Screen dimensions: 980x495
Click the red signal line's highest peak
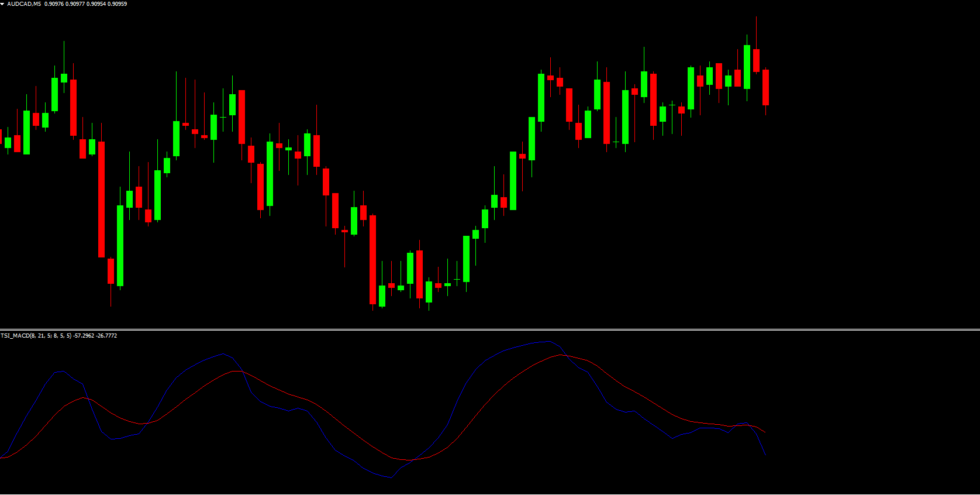coord(562,355)
